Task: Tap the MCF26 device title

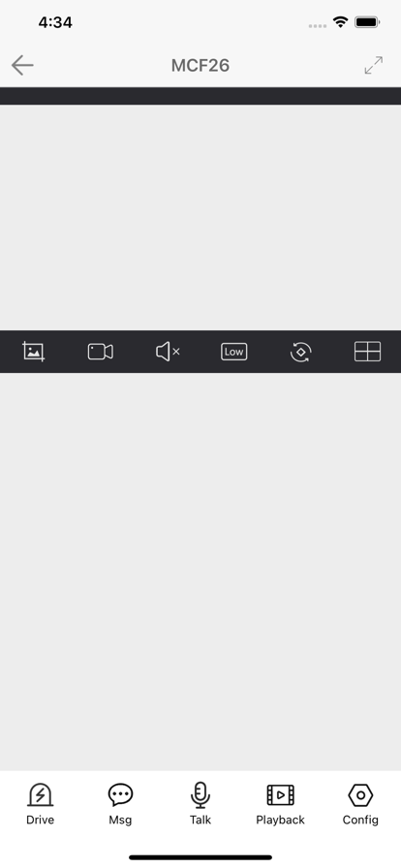Action: click(200, 65)
